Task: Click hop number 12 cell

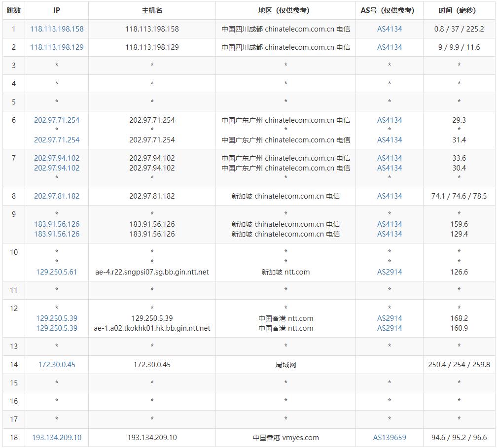Action: pos(14,318)
